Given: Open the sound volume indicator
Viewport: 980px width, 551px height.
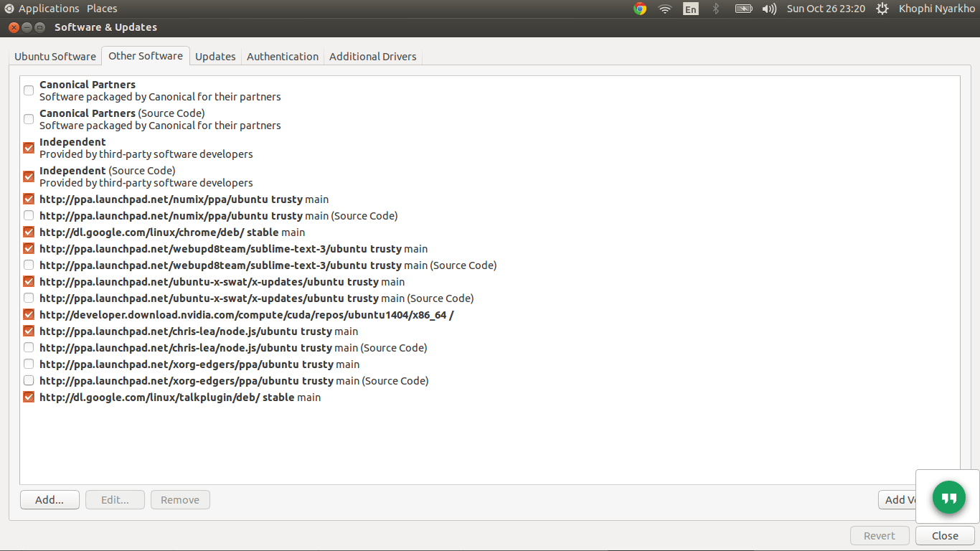Looking at the screenshot, I should (x=769, y=9).
